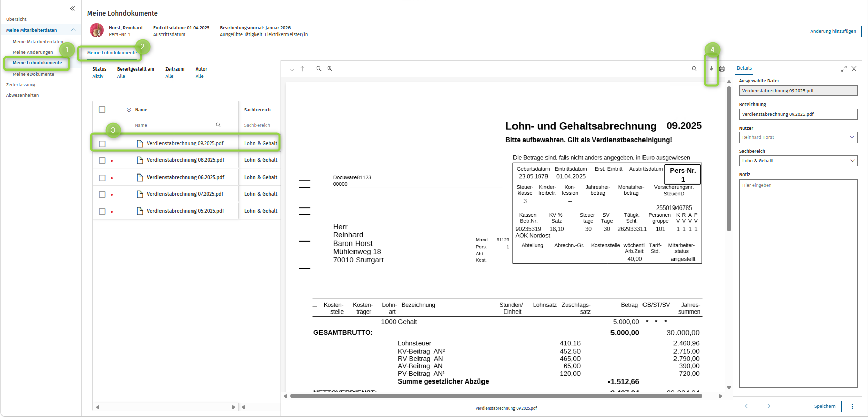This screenshot has height=417, width=868.
Task: Open Zeiterfassung in the sidebar
Action: (20, 85)
